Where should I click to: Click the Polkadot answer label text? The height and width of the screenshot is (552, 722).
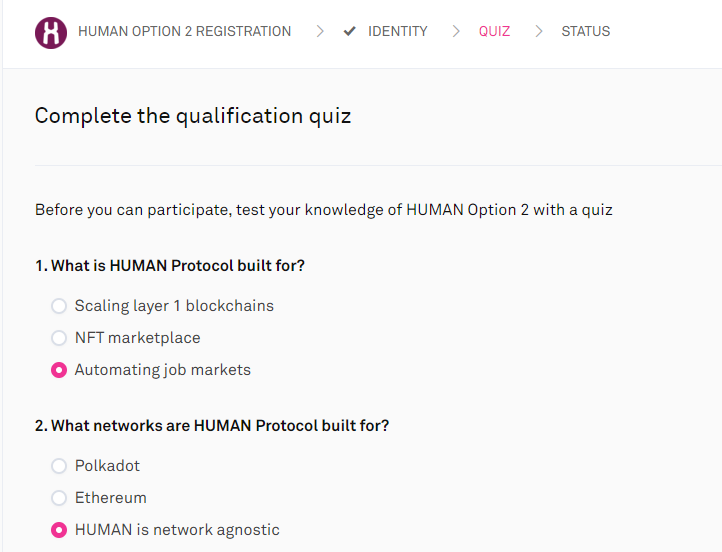(x=107, y=466)
